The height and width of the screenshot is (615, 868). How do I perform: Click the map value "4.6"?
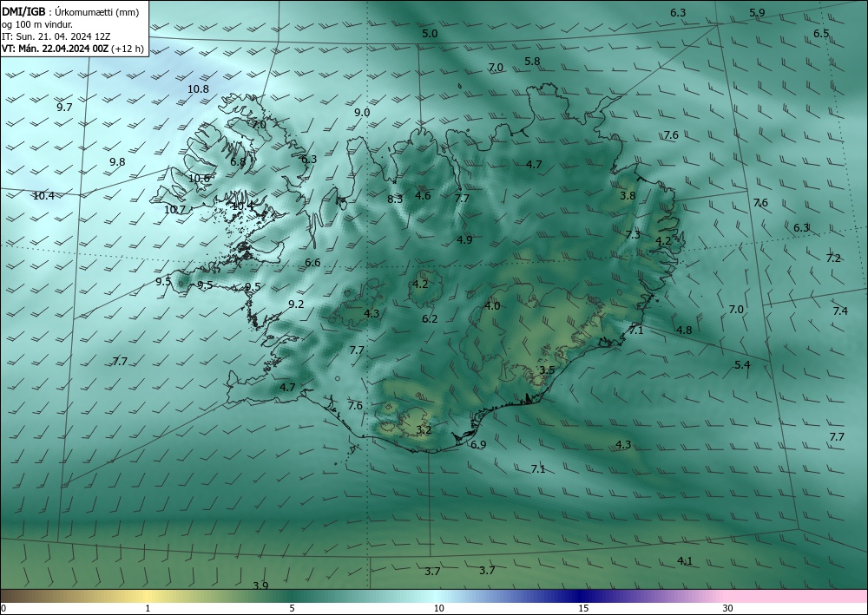423,196
